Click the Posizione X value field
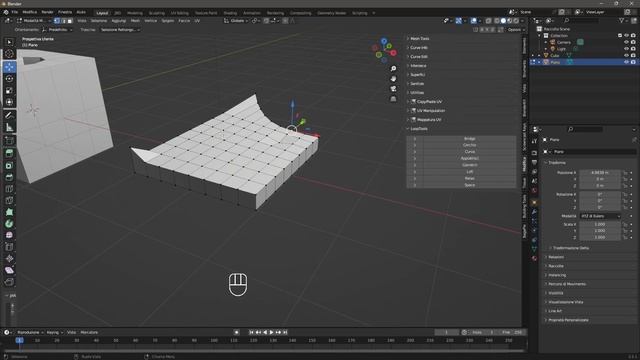Image resolution: width=640 pixels, height=360 pixels. (x=600, y=173)
